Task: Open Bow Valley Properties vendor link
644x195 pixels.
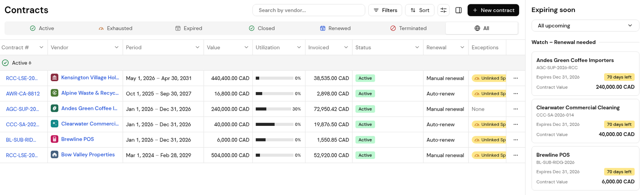Action: coord(88,154)
